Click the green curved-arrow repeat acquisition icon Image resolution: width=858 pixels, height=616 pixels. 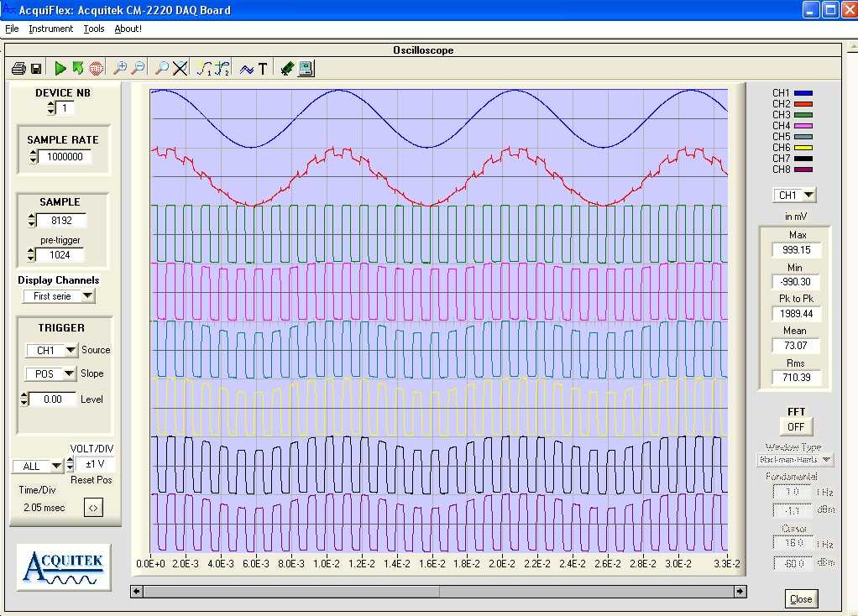78,68
